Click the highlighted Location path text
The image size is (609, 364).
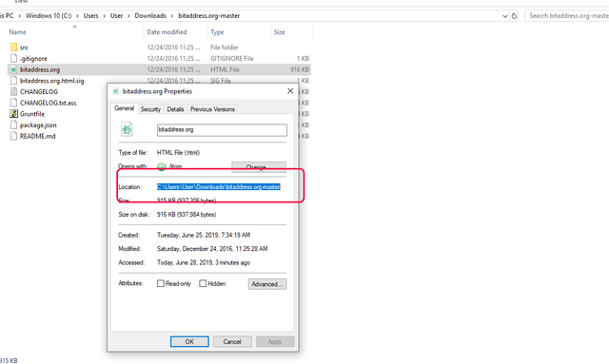219,187
